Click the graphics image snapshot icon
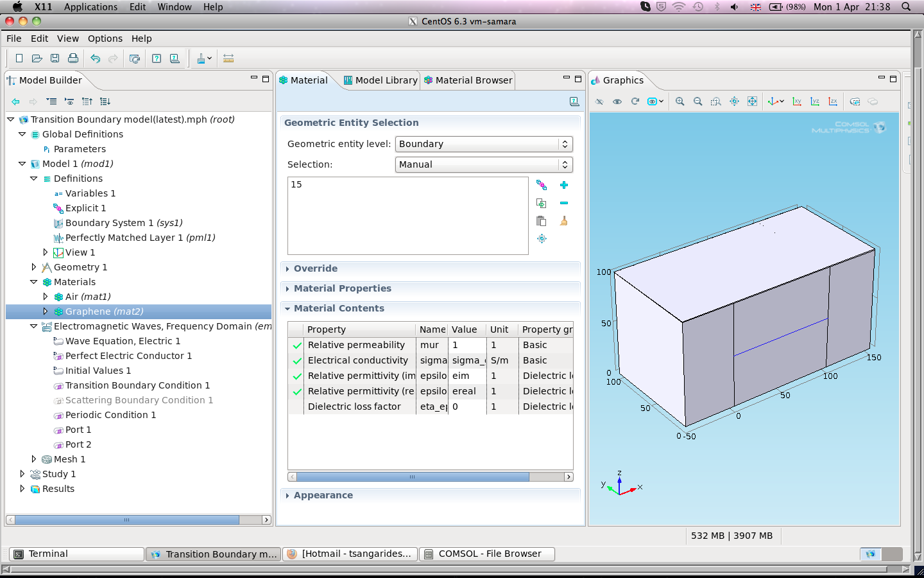924x578 pixels. point(855,101)
